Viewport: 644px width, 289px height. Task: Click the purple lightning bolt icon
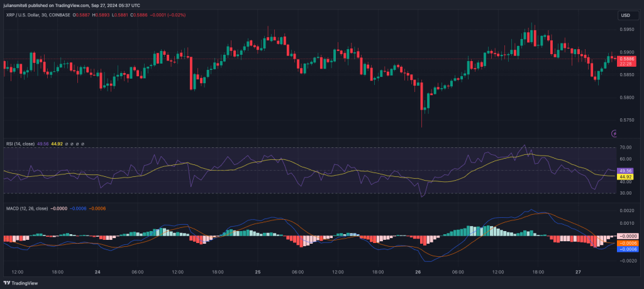[x=614, y=133]
